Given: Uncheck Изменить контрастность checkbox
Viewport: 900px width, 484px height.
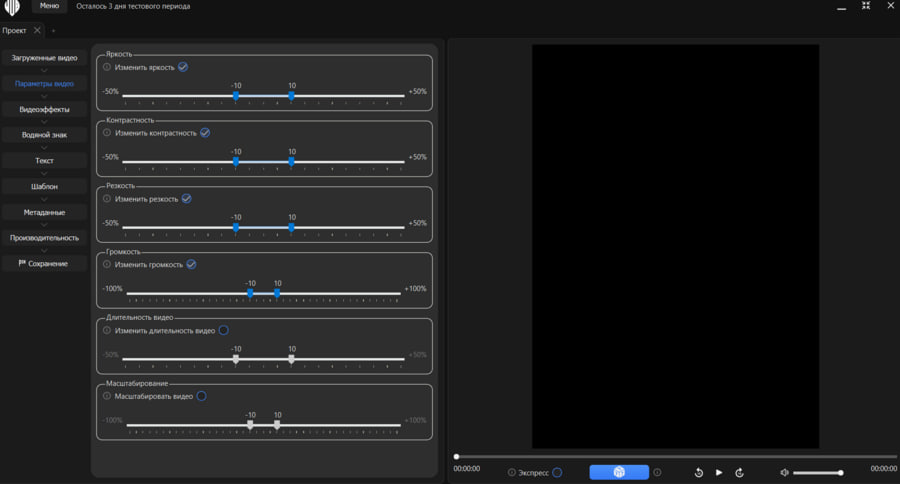Looking at the screenshot, I should (x=205, y=133).
